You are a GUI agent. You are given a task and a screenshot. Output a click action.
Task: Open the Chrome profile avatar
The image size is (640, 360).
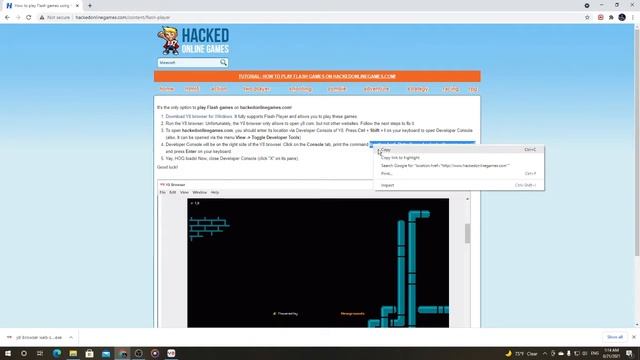(622, 18)
